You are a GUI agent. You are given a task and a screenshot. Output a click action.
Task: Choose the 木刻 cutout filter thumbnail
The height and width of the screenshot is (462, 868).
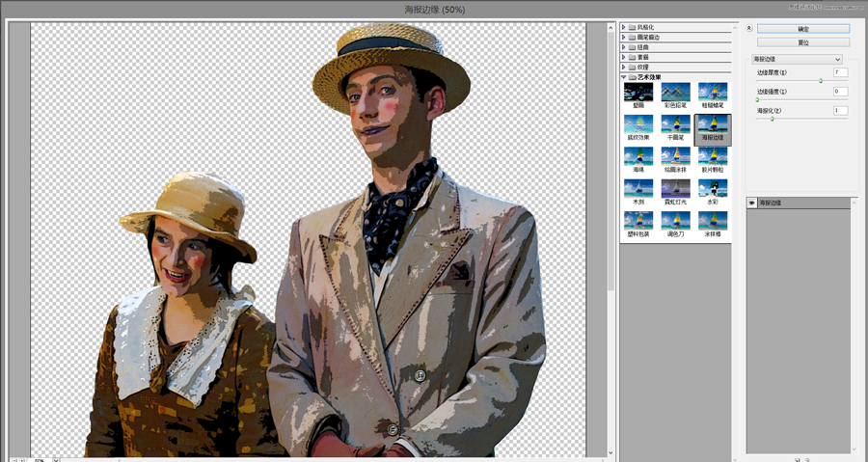638,189
